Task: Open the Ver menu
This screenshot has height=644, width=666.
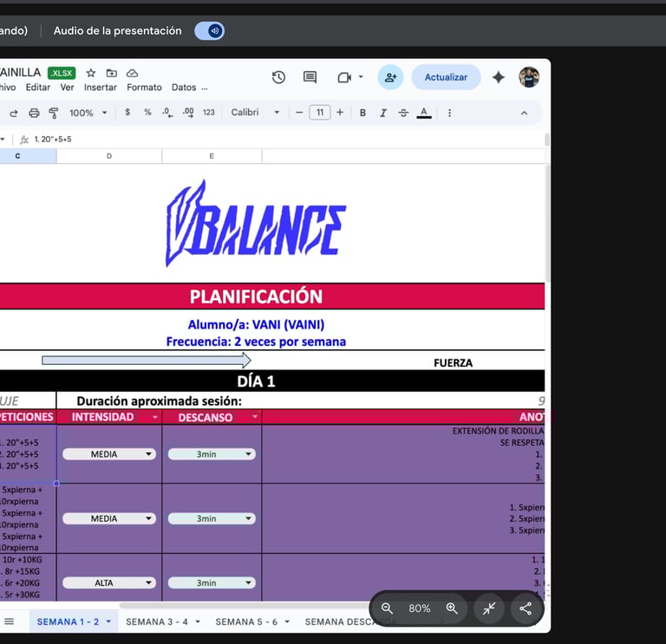Action: (67, 88)
